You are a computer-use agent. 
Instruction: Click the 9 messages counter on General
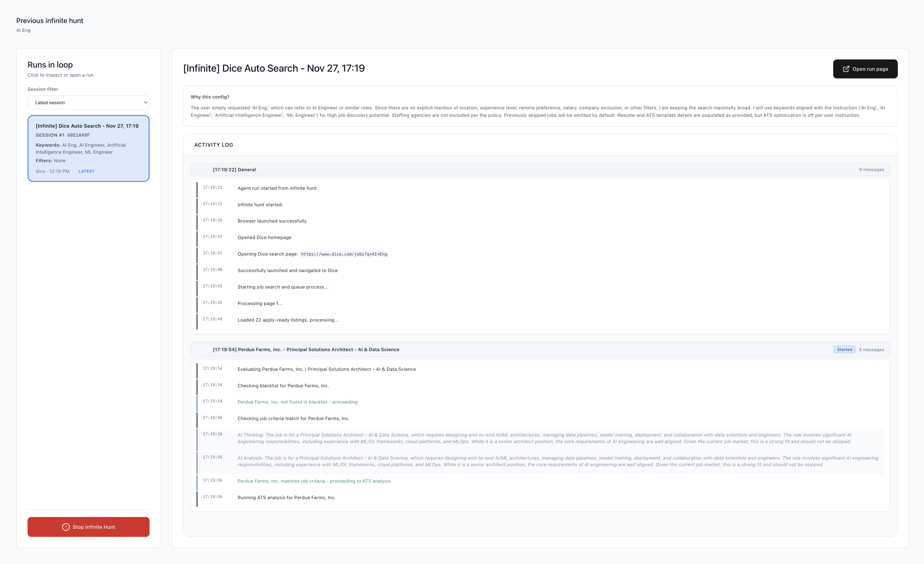pos(872,169)
